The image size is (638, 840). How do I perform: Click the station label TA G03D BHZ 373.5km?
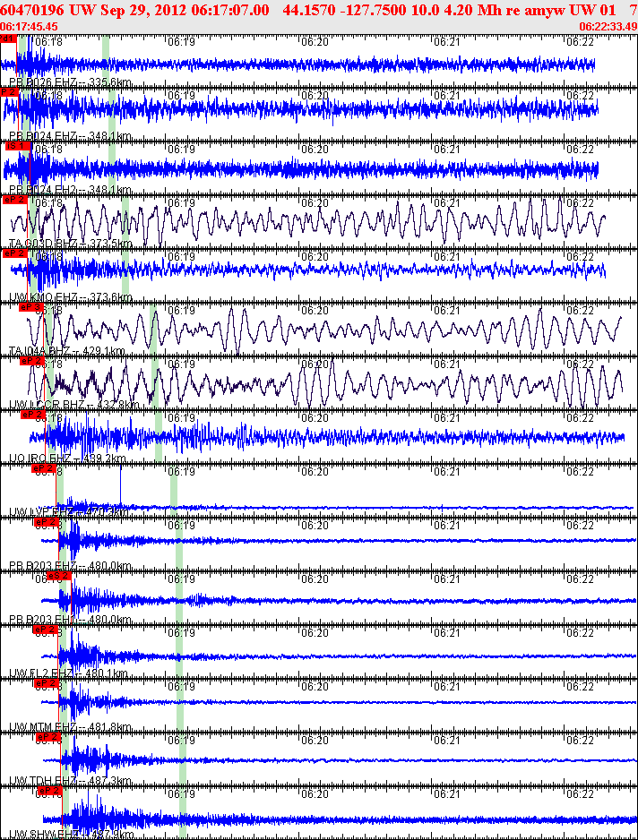point(71,244)
